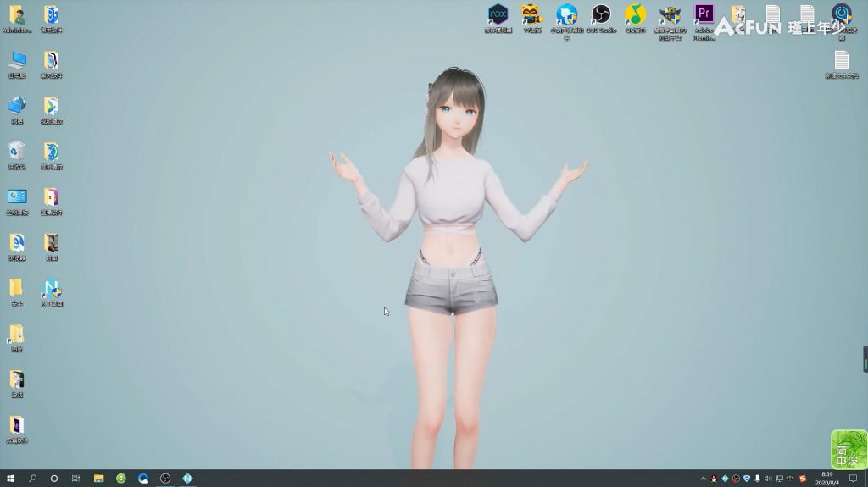The height and width of the screenshot is (487, 868).
Task: Launch the winged shield gaming platform shortcut
Action: point(670,22)
